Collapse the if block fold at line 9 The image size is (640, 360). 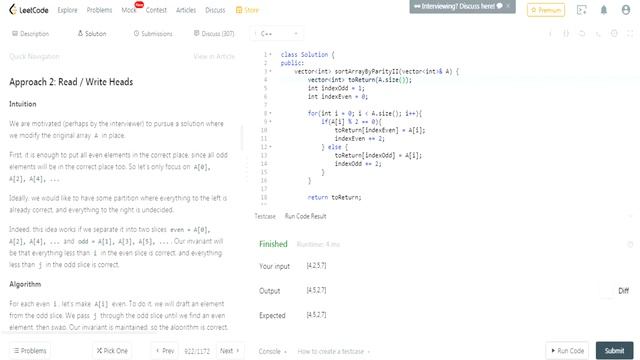click(x=270, y=122)
